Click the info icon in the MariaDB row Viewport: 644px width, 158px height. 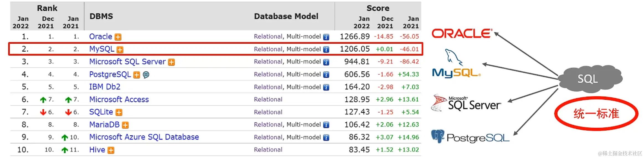(x=326, y=125)
